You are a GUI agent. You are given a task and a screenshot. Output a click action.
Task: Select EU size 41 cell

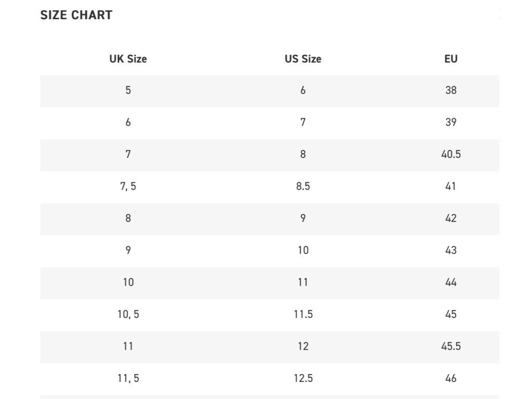[x=451, y=186]
